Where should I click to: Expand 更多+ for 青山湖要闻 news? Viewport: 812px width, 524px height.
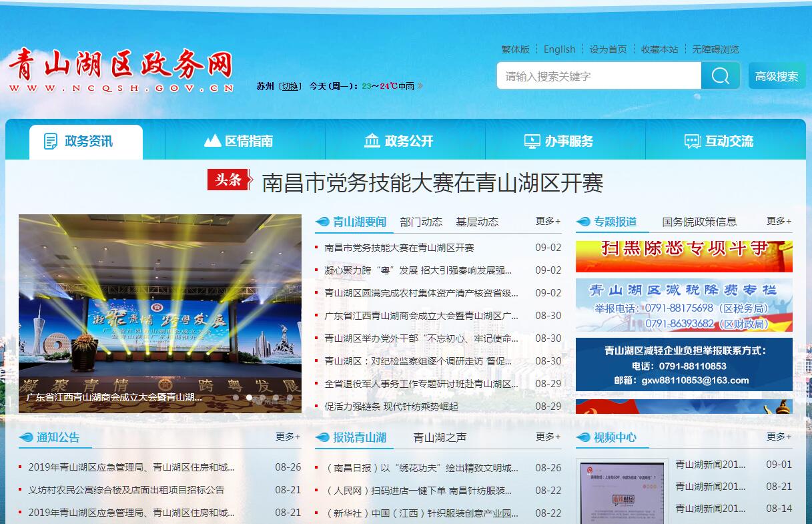(548, 221)
